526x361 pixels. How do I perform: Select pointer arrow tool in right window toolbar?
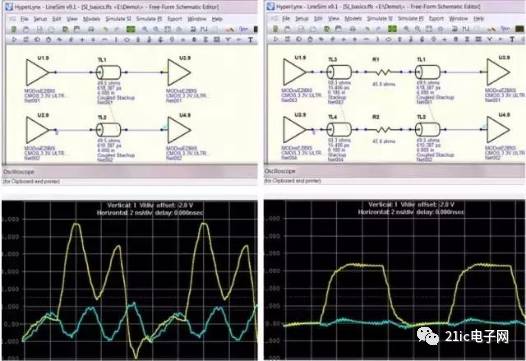pyautogui.click(x=276, y=39)
